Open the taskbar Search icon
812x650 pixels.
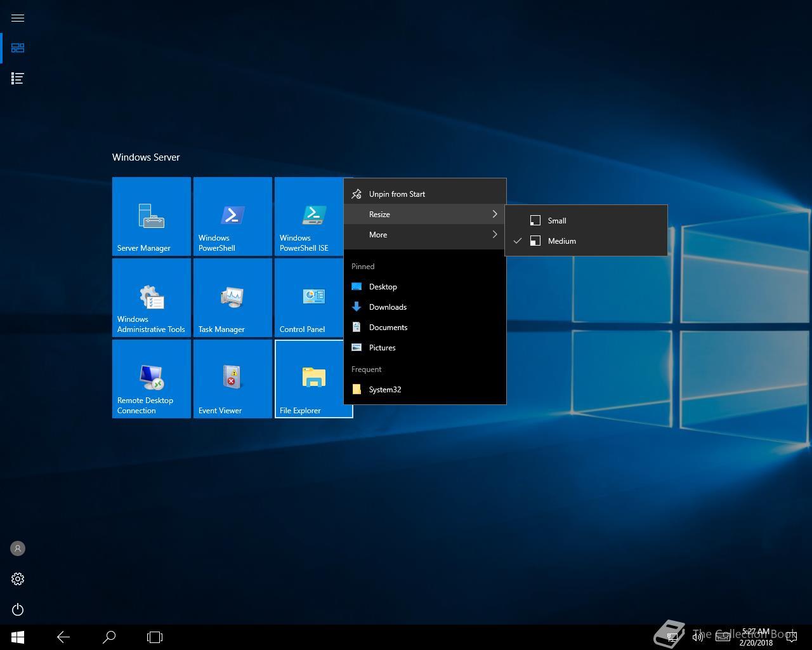click(109, 637)
